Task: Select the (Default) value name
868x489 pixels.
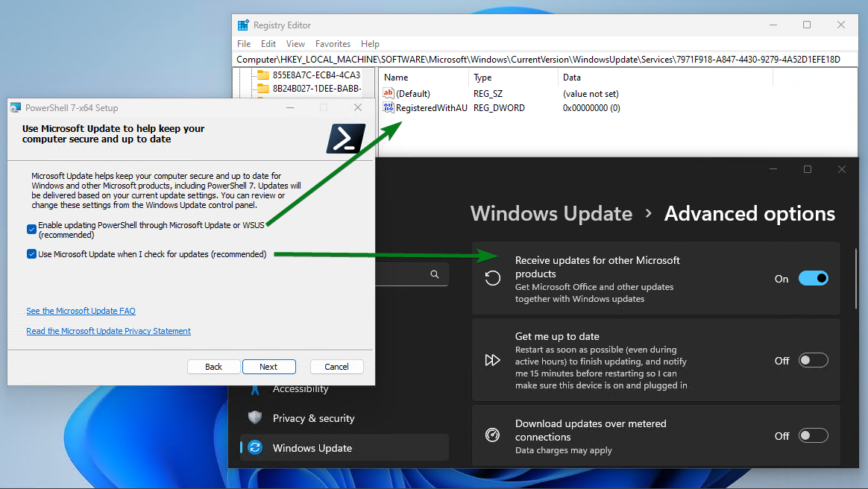Action: [x=413, y=93]
